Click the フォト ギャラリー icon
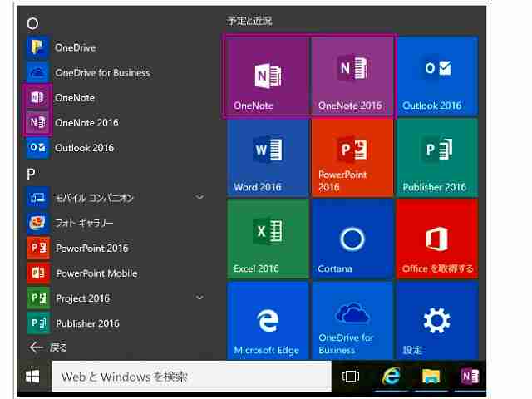 pos(37,223)
